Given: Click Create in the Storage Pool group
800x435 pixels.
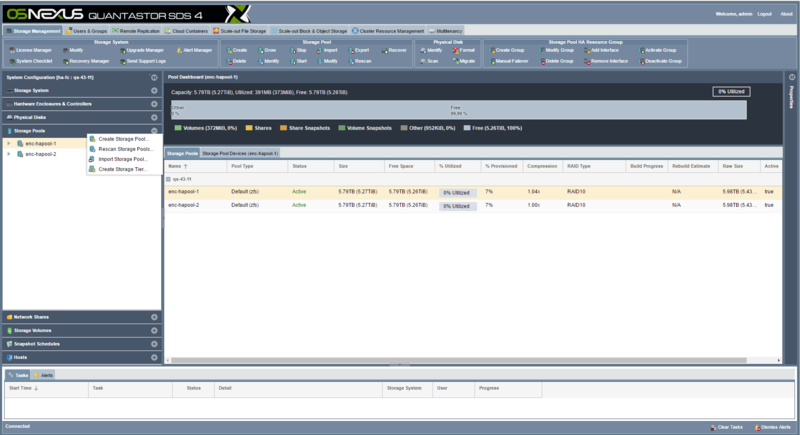Looking at the screenshot, I should tap(237, 50).
